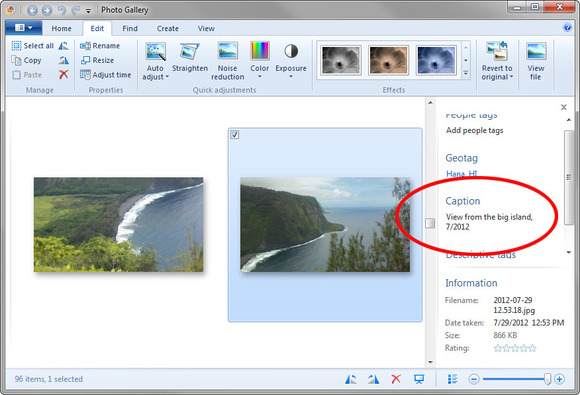
Task: Zoom in with the plus button
Action: click(560, 379)
